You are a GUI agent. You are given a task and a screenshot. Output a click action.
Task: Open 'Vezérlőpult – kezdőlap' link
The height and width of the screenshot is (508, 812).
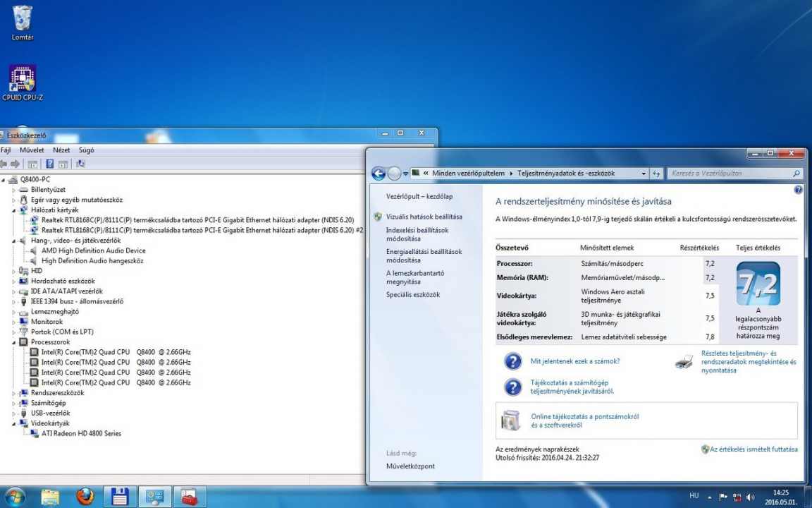point(419,196)
